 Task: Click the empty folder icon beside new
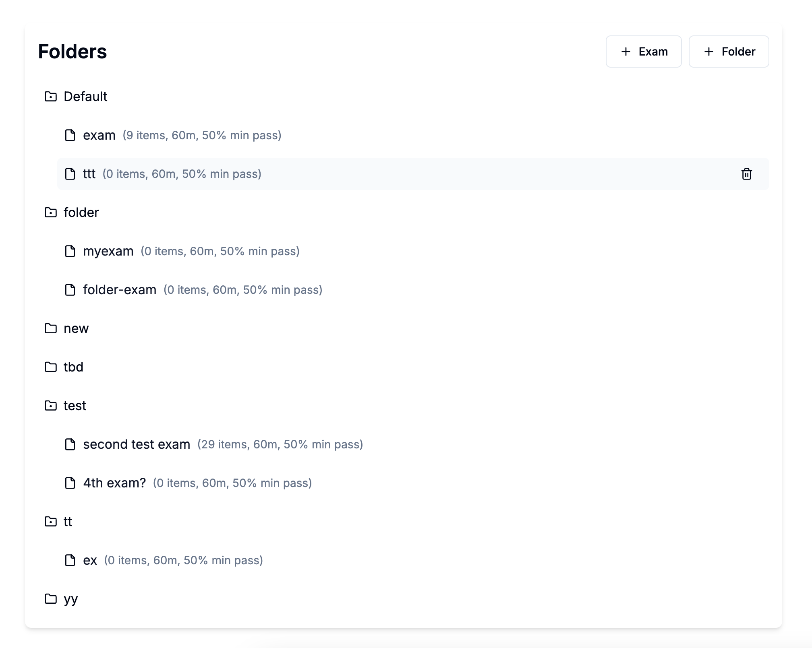tap(50, 328)
